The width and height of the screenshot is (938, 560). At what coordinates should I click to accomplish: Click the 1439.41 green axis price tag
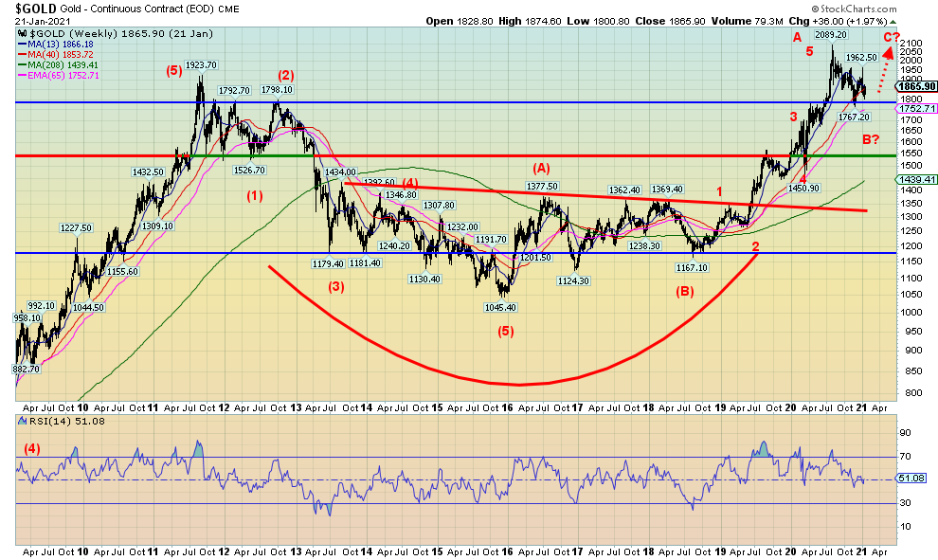[x=918, y=179]
